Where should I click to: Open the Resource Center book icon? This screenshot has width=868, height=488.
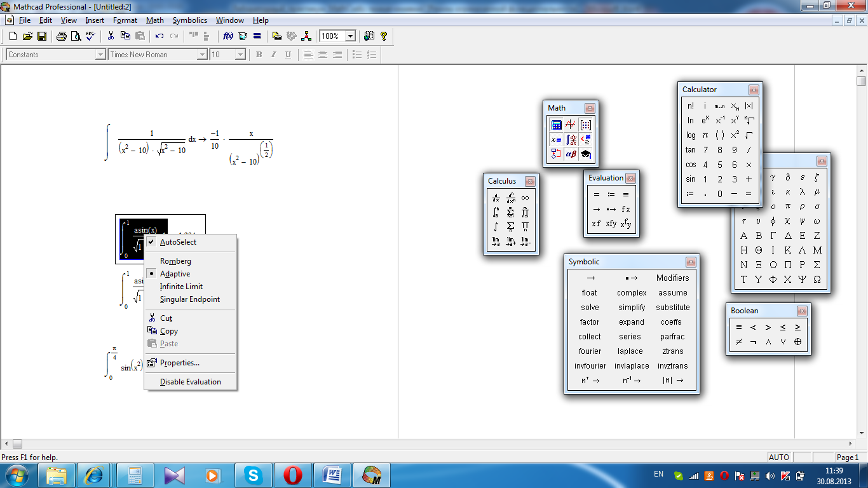tap(369, 36)
